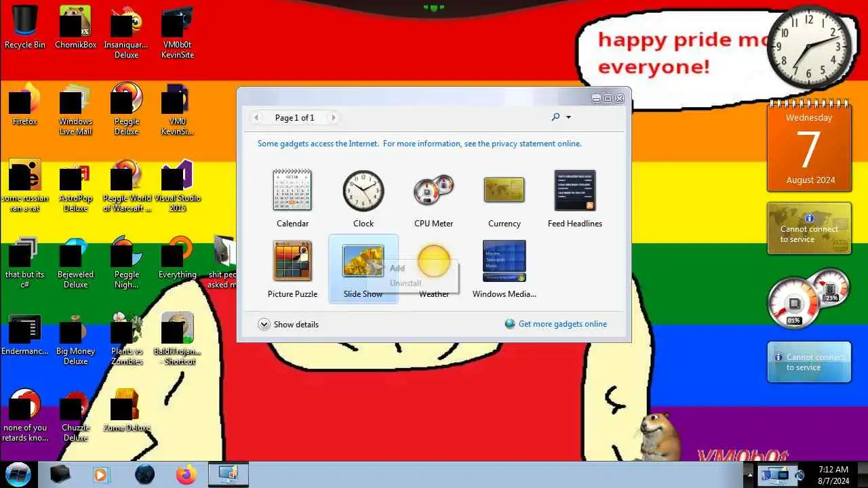868x488 pixels.
Task: Select the Windows Media gadget
Action: pyautogui.click(x=504, y=269)
